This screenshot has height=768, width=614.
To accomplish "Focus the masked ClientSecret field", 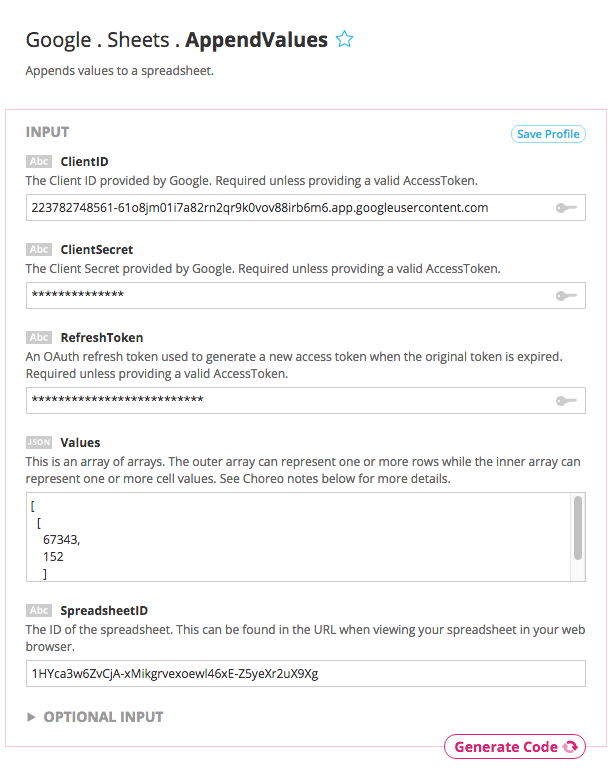I will (285, 296).
